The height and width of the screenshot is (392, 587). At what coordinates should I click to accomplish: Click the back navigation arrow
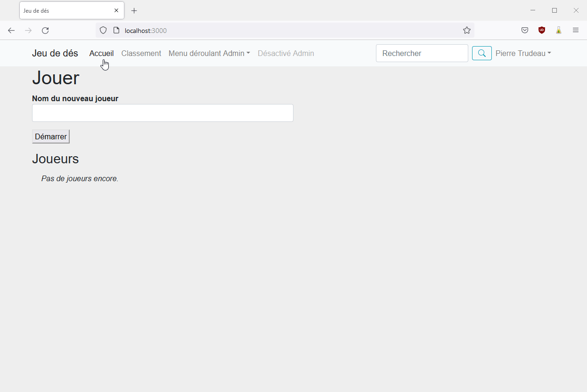pyautogui.click(x=11, y=30)
